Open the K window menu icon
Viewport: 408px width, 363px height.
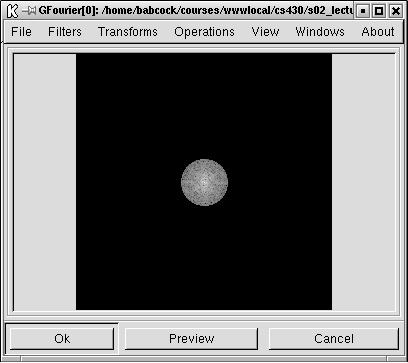(12, 11)
